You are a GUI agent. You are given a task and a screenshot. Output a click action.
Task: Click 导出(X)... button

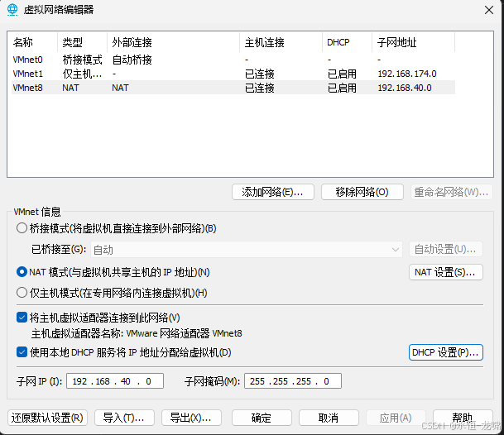(x=191, y=418)
